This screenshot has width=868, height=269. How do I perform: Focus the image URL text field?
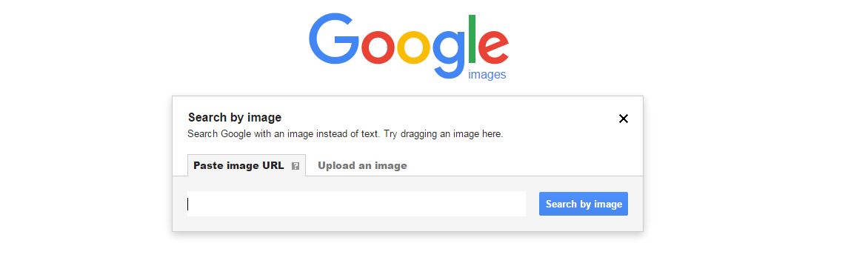pyautogui.click(x=356, y=204)
